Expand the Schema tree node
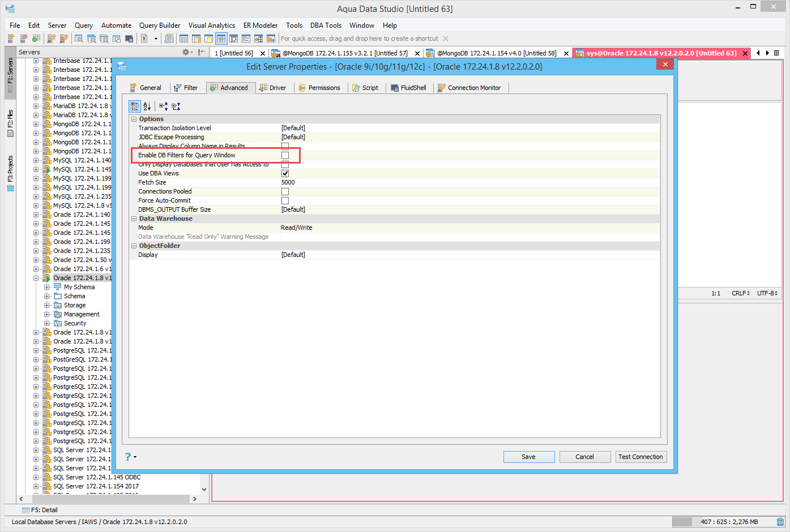Screen dimensions: 790x532 (x=47, y=296)
